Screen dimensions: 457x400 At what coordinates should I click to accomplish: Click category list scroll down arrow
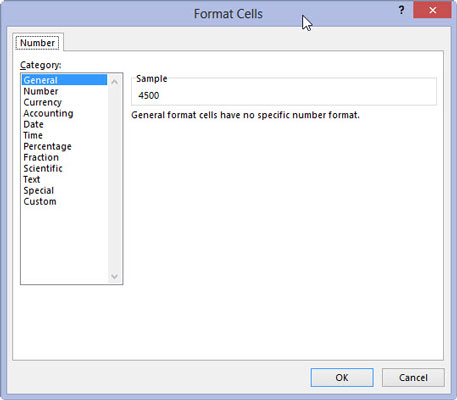pos(114,276)
